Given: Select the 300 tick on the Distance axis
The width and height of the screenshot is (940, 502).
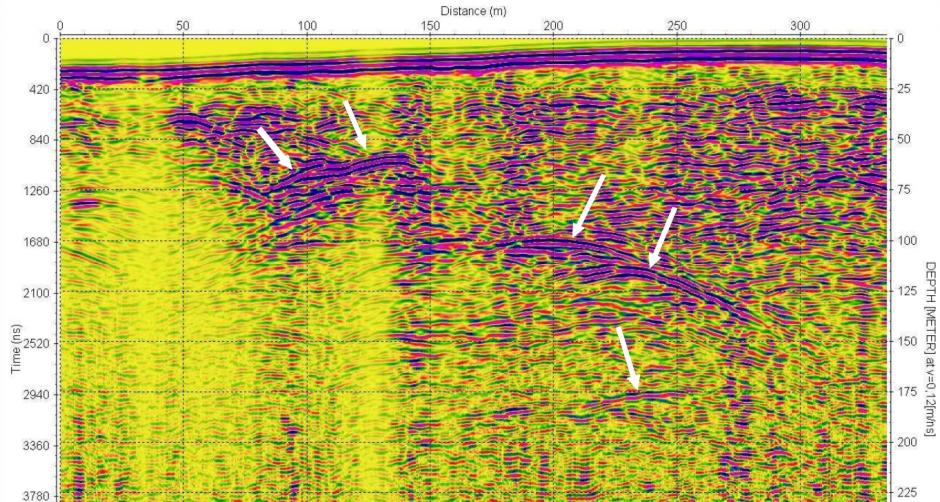Looking at the screenshot, I should [800, 26].
